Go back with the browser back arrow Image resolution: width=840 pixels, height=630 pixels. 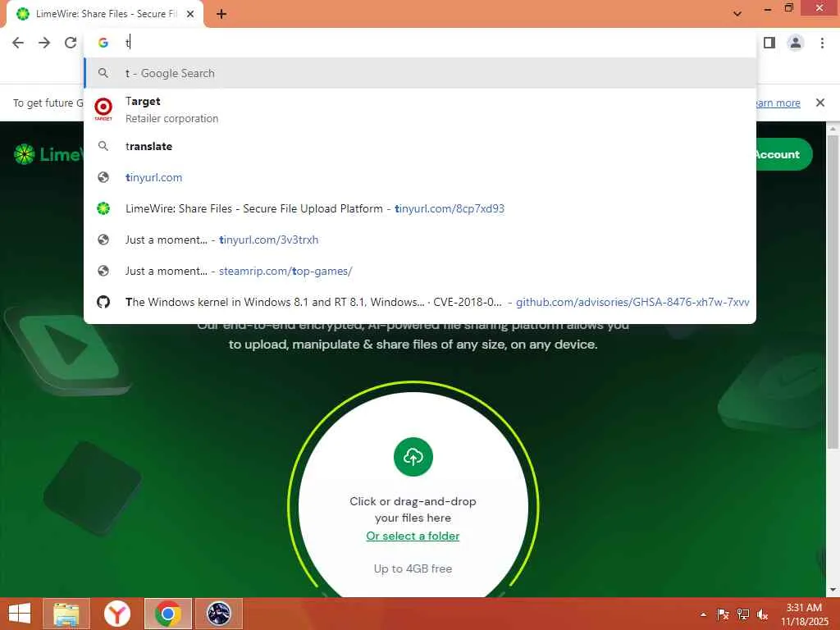pyautogui.click(x=18, y=43)
